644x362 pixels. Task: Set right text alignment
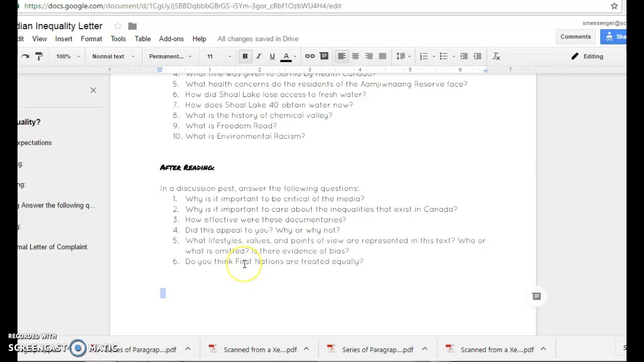pos(369,56)
